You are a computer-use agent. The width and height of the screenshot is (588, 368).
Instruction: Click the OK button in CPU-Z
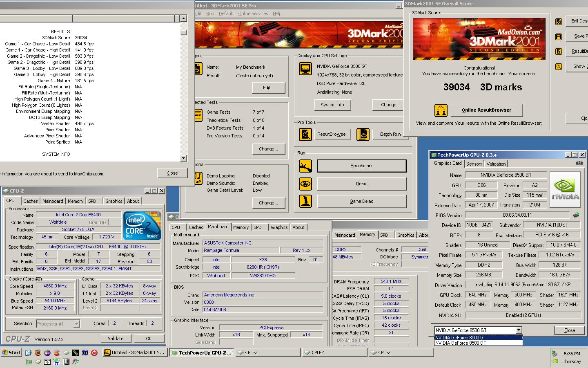point(149,339)
